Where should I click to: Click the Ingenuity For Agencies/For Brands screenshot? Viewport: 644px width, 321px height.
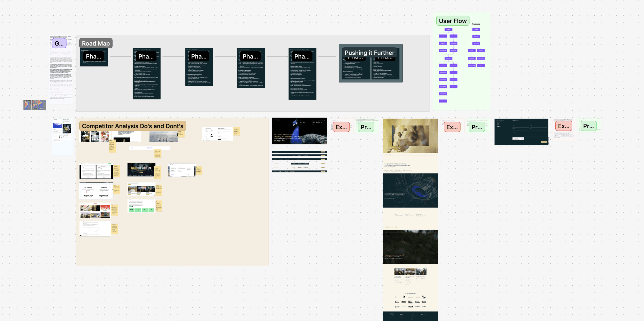[96, 191]
